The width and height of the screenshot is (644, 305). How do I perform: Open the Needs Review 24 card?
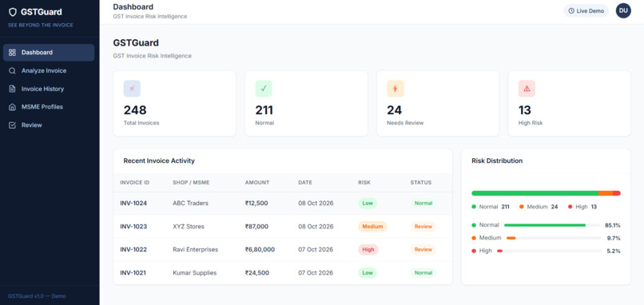438,104
